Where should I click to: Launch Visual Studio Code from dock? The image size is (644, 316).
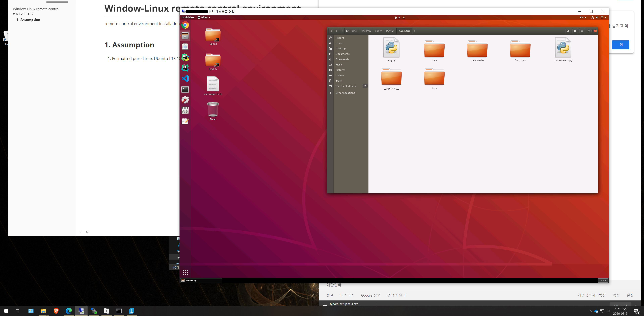pos(185,79)
